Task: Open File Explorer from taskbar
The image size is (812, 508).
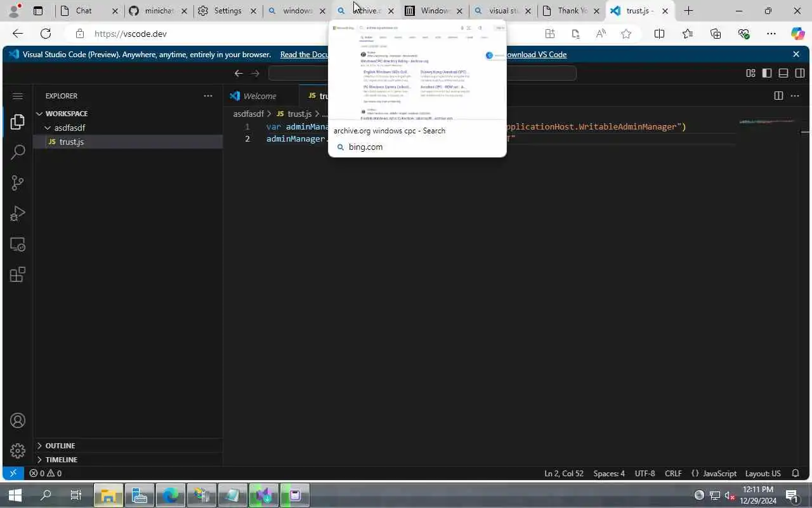Action: [108, 495]
